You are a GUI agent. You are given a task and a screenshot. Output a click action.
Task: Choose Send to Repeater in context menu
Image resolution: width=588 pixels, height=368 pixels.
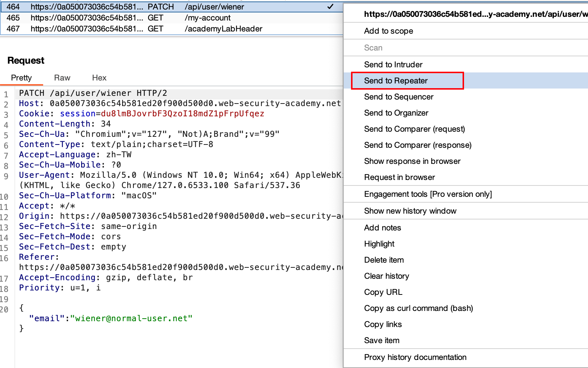point(466,80)
